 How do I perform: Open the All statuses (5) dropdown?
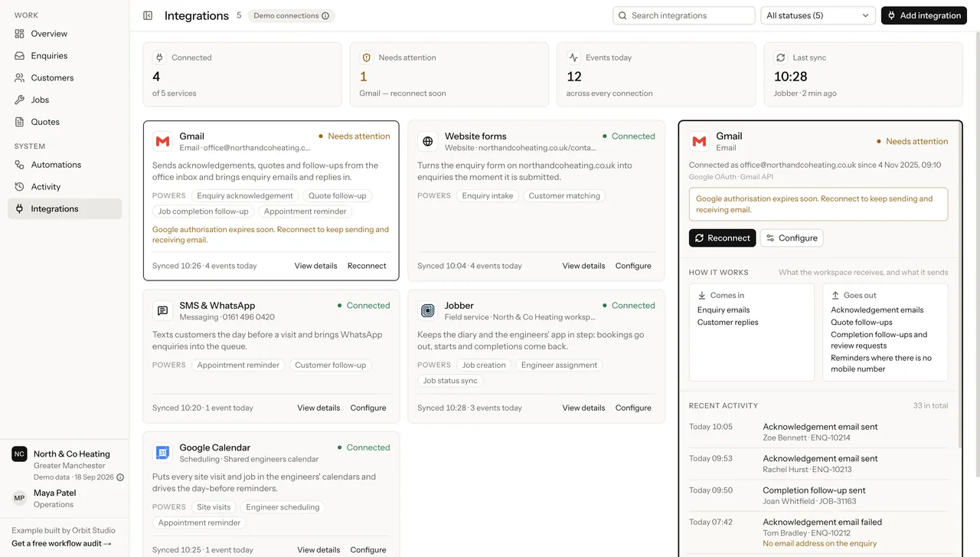[x=818, y=15]
